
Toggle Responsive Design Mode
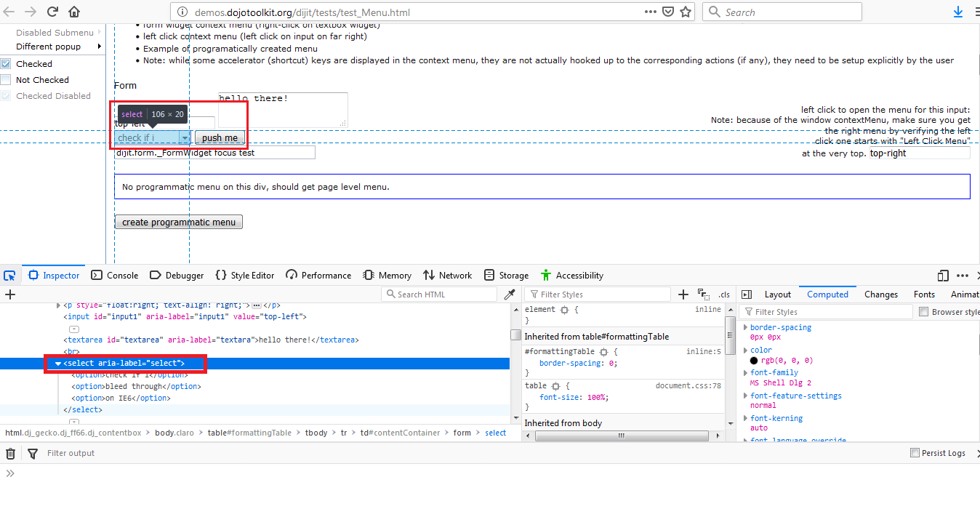[x=943, y=276]
